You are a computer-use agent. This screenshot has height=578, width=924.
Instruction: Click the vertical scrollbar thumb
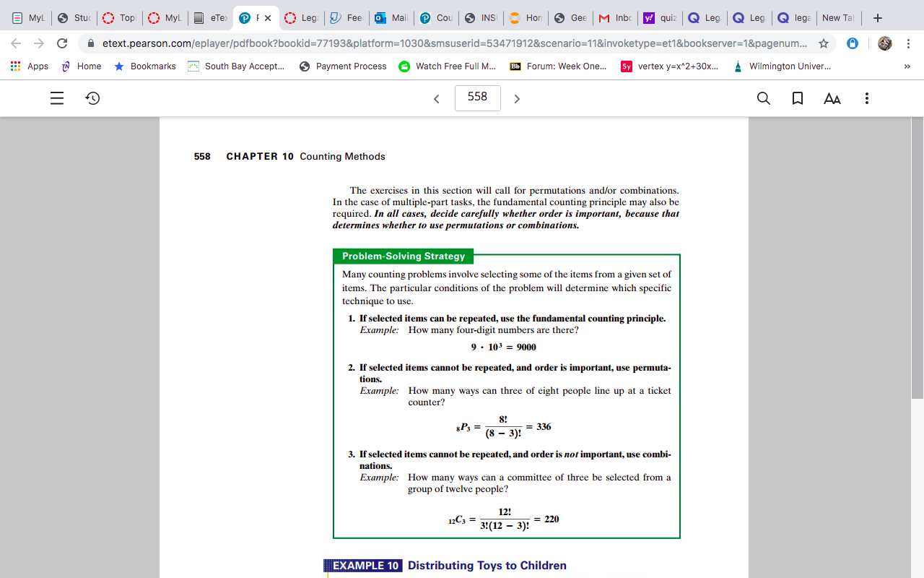point(918,258)
